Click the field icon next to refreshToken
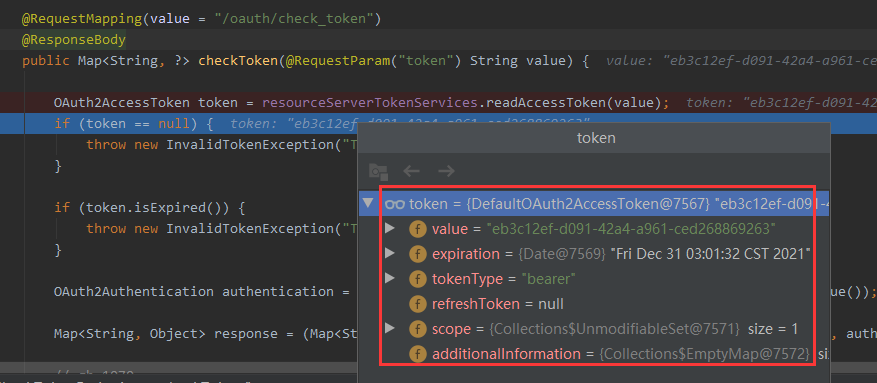Viewport: 877px width, 383px height. 417,304
